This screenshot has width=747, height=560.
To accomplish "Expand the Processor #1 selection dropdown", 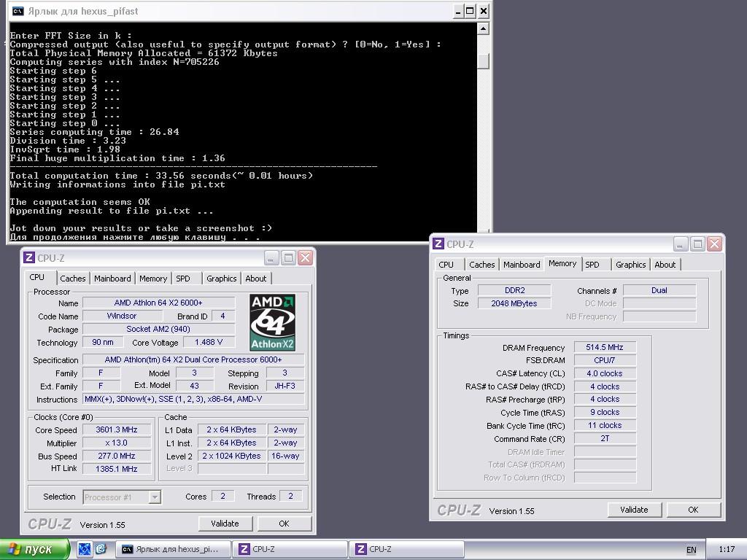I will pyautogui.click(x=155, y=497).
